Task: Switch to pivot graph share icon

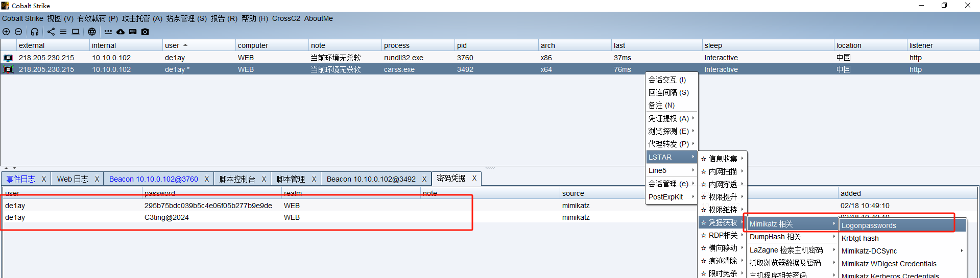Action: click(51, 32)
